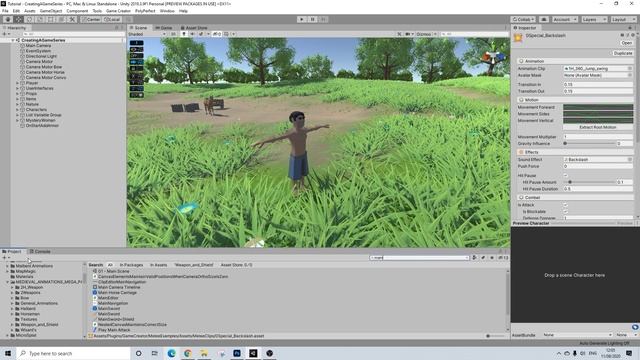Click the scene orientation gizmo

493,57
